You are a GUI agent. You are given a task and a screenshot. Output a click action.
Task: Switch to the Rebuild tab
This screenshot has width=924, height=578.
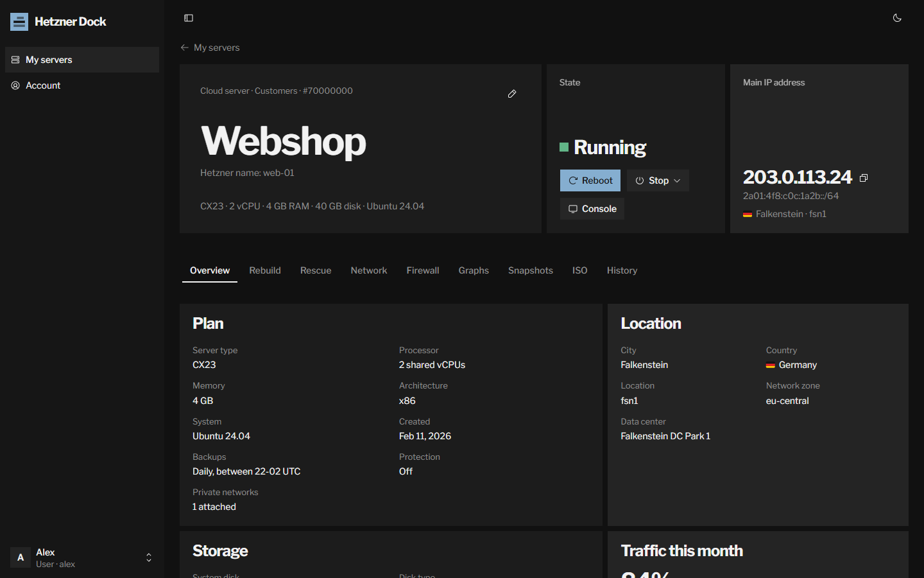[x=265, y=270]
